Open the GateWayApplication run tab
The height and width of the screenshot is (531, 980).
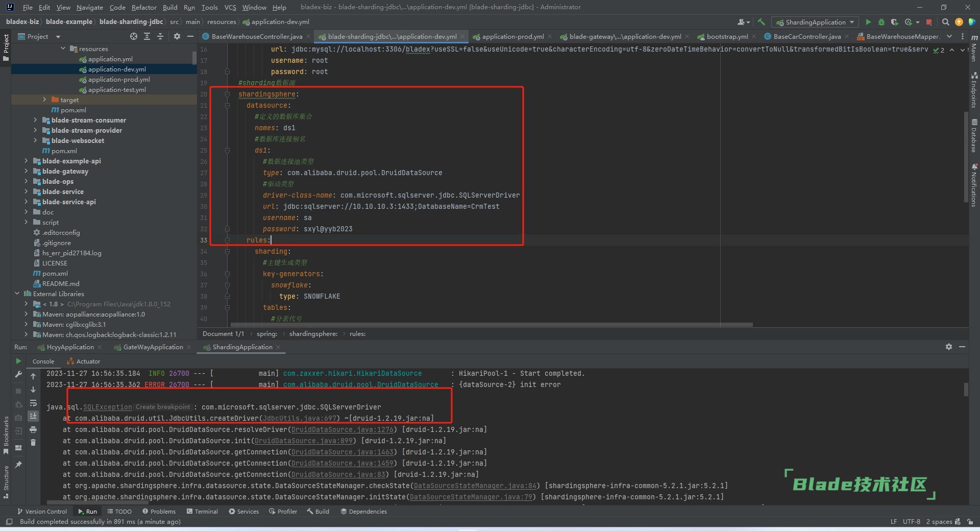pos(153,347)
